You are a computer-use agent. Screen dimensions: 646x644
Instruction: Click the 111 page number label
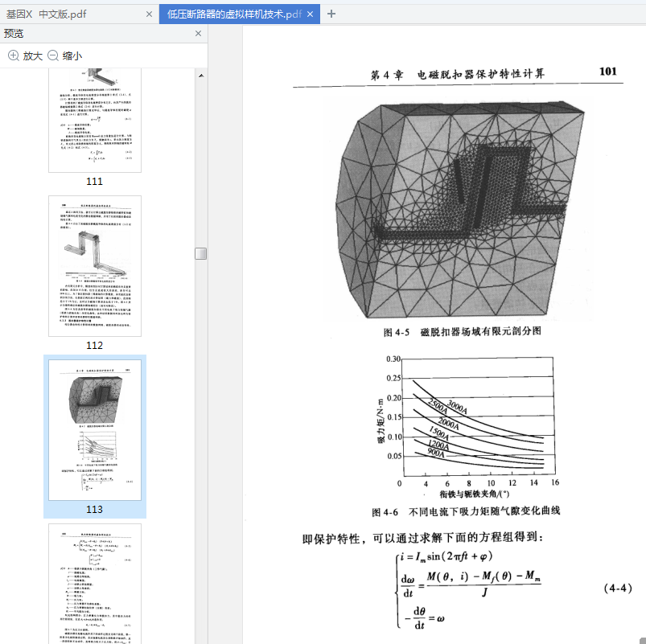94,182
